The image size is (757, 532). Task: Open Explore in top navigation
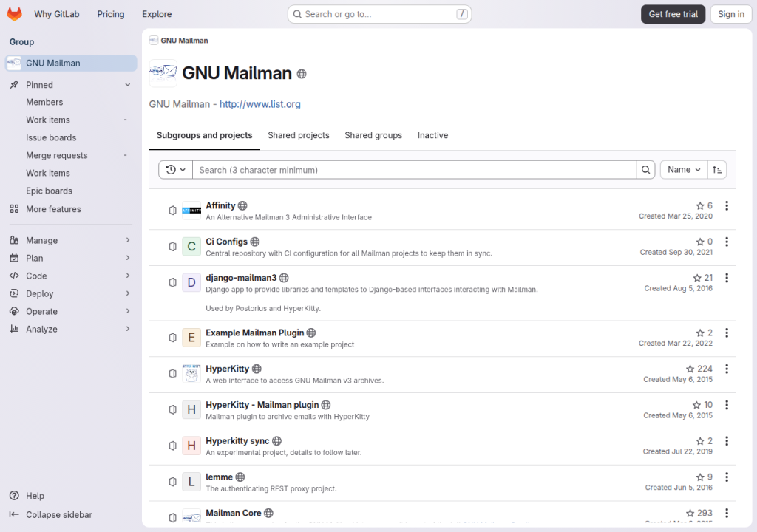157,14
